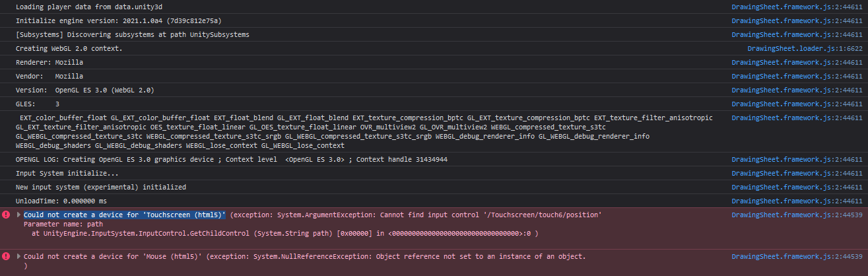This screenshot has height=276, width=868.
Task: Open source link for 'GLES: 3' log
Action: point(797,104)
